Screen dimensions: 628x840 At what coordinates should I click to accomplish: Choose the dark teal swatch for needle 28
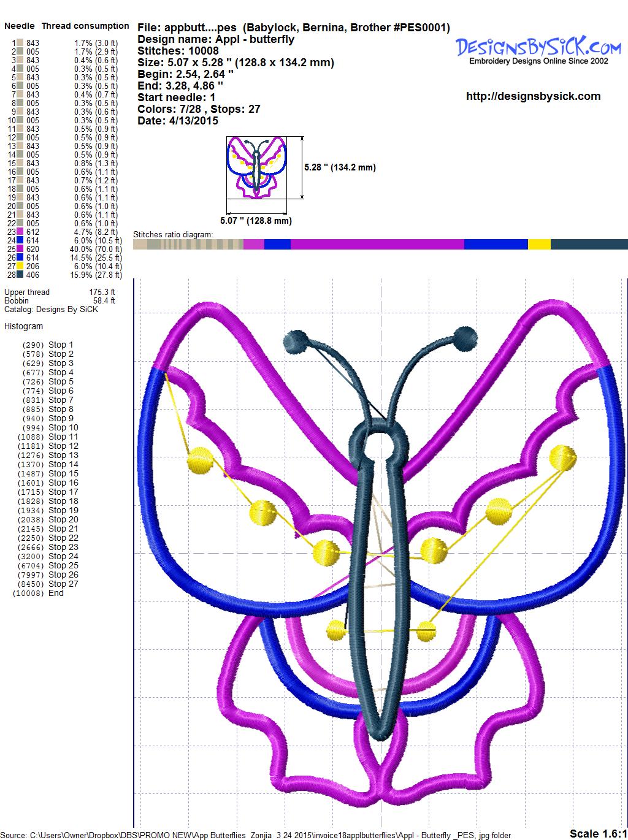point(20,275)
